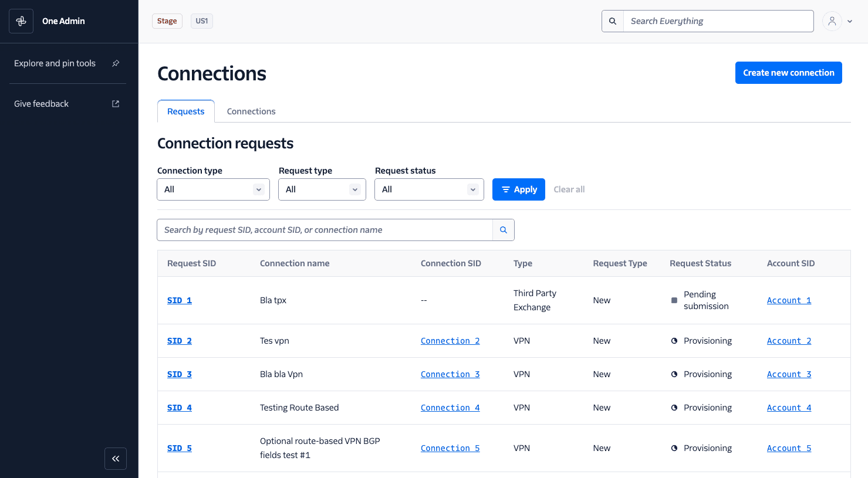Click the external link icon beside Give feedback
Image resolution: width=868 pixels, height=478 pixels.
tap(115, 103)
